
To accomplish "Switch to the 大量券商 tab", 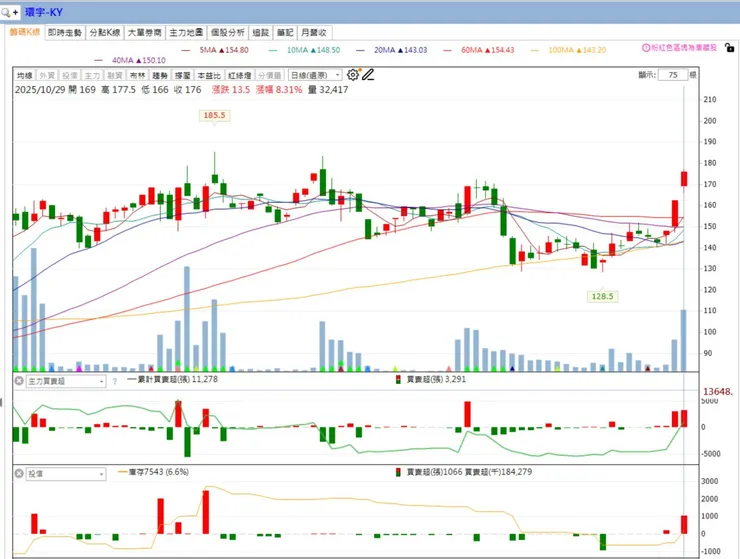I will pyautogui.click(x=145, y=33).
